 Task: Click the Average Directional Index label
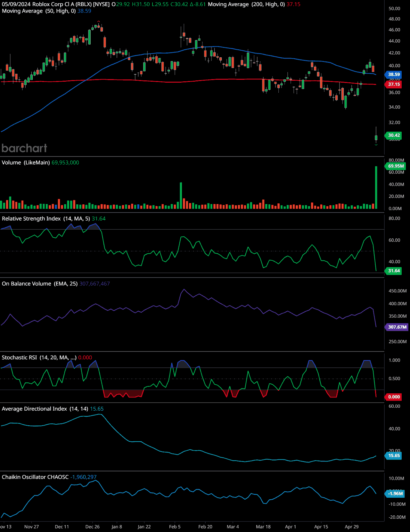pos(45,409)
